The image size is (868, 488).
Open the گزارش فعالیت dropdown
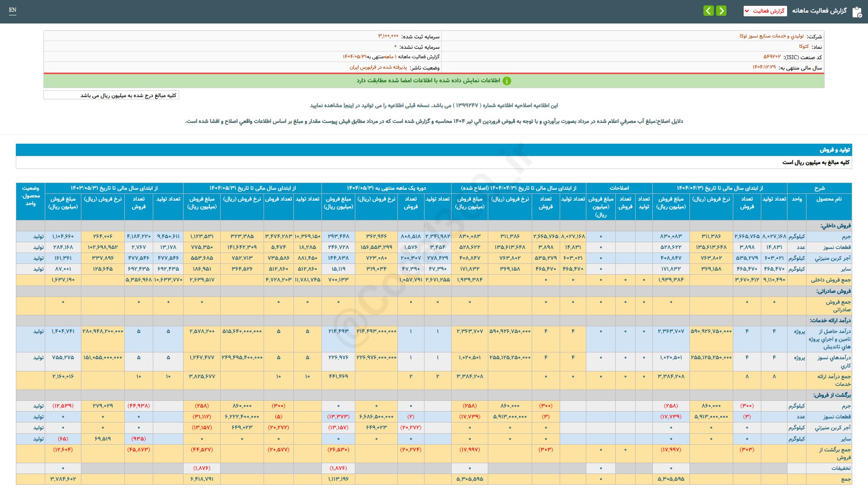(765, 11)
